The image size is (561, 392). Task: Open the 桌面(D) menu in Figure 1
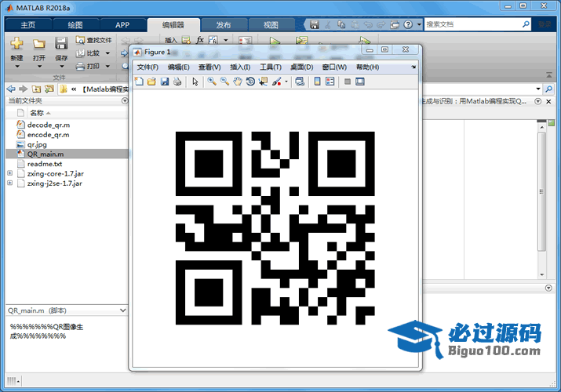[x=301, y=67]
